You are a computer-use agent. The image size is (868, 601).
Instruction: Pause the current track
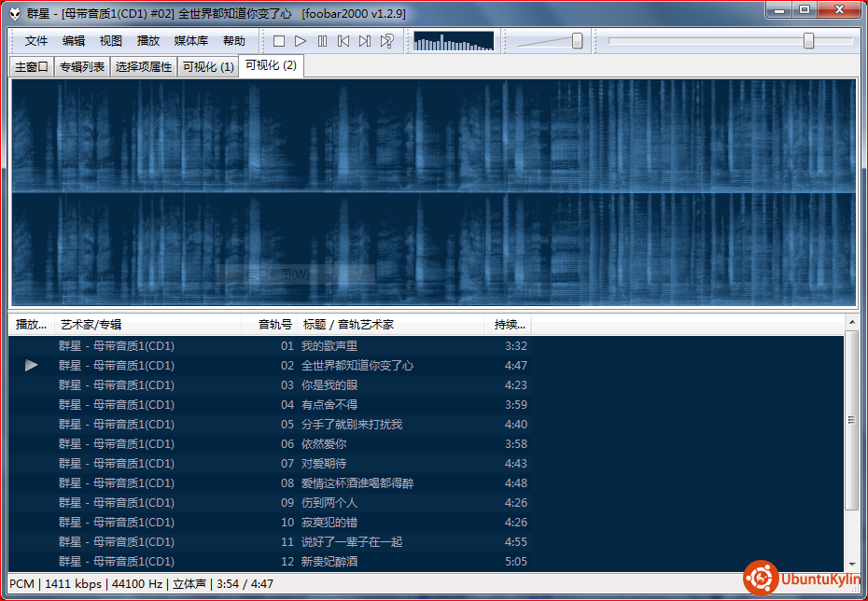click(322, 41)
